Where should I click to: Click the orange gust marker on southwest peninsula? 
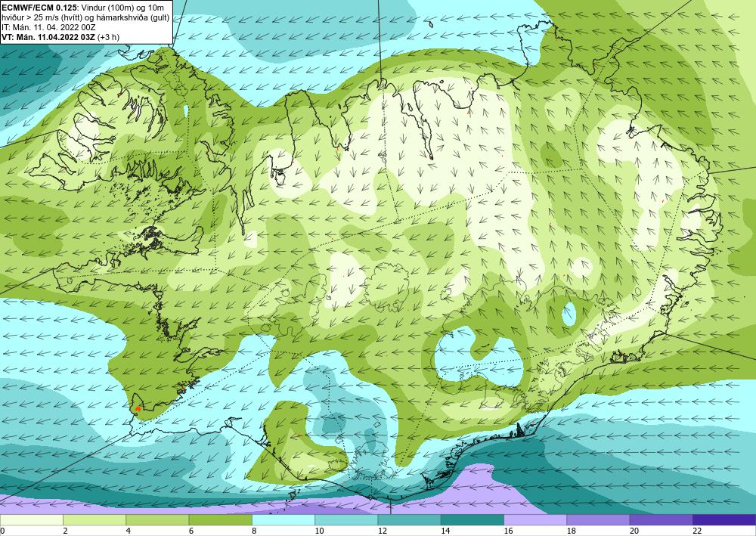138,408
